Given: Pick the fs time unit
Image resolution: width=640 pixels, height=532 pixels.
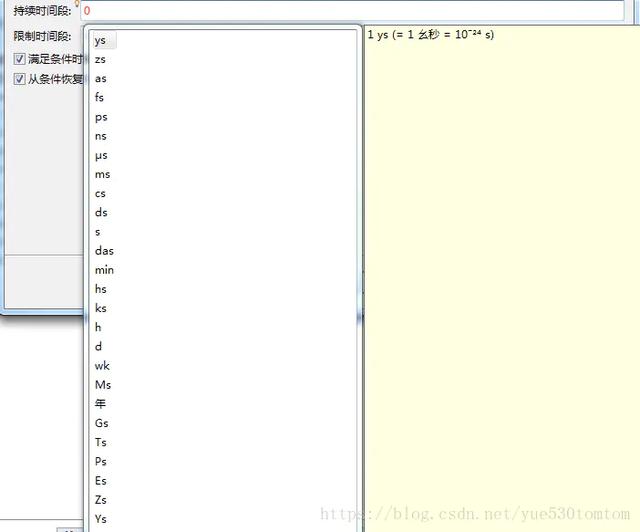Looking at the screenshot, I should point(99,98).
